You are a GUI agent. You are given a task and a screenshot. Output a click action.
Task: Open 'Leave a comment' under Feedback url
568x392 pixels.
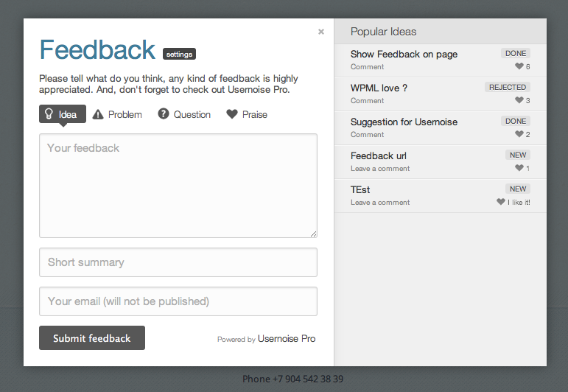[380, 169]
